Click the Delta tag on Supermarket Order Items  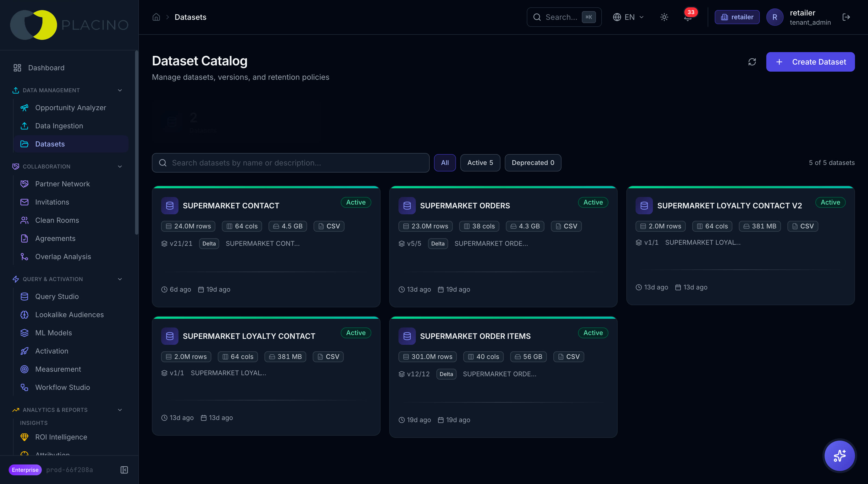tap(446, 374)
